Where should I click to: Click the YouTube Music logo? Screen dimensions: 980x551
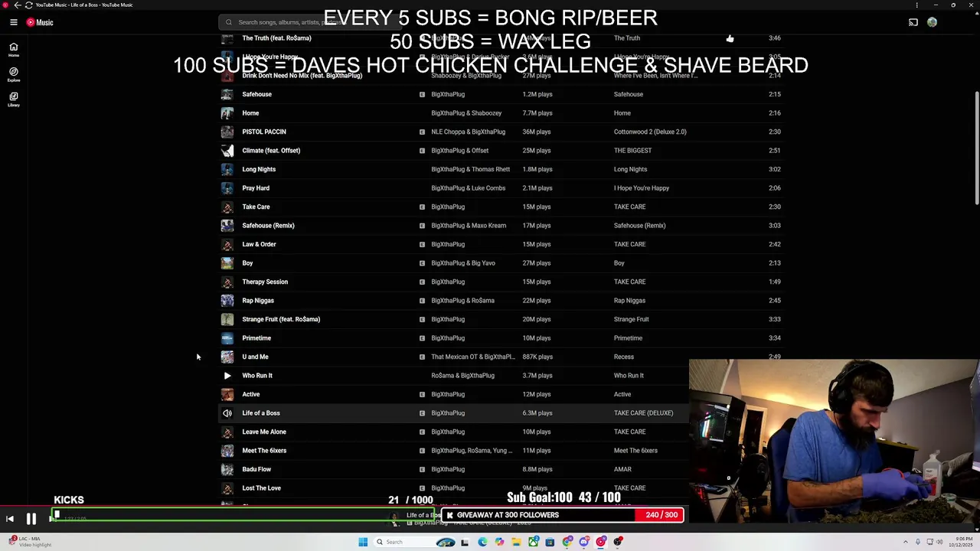click(40, 22)
